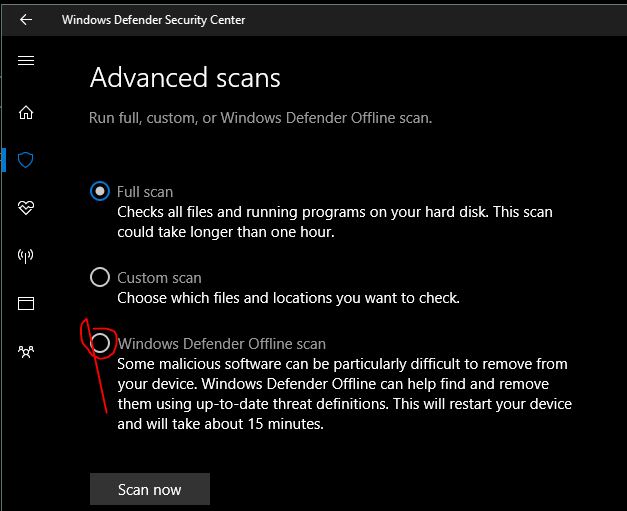
Task: Click the Full scan description text
Action: pyautogui.click(x=334, y=222)
